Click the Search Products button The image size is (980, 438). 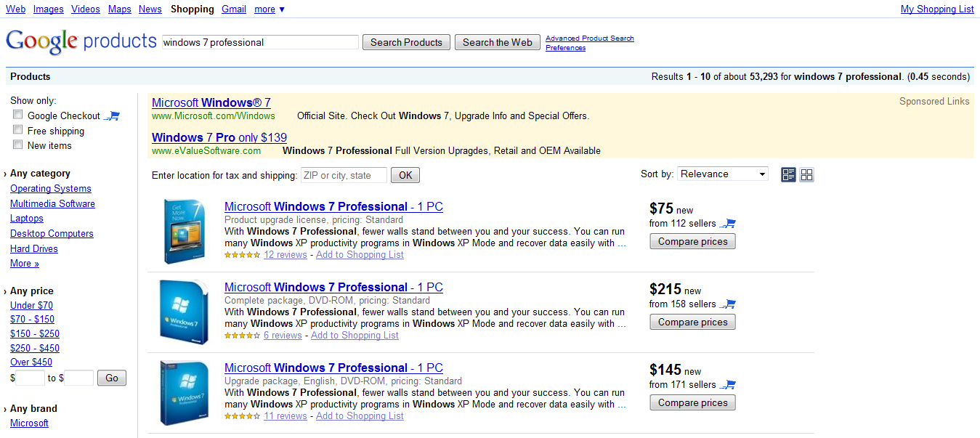click(x=406, y=42)
